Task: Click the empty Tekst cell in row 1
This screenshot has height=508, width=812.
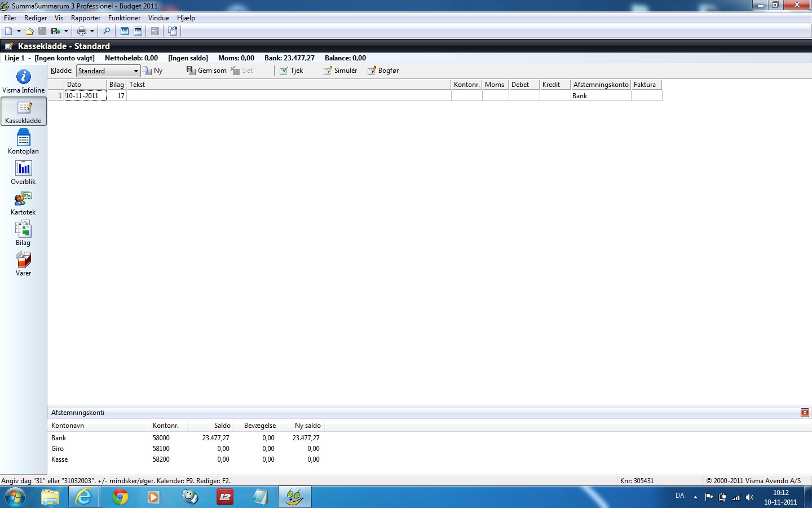Action: (x=289, y=96)
